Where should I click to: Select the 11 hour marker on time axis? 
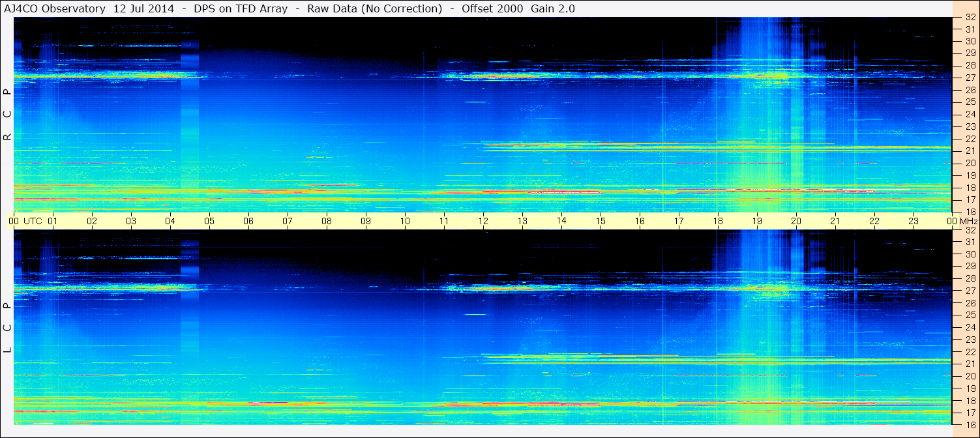444,221
